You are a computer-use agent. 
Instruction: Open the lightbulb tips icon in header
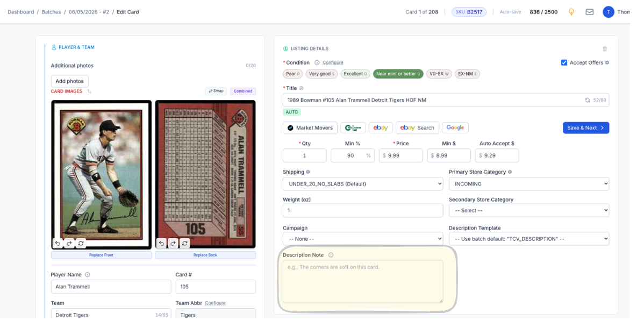click(571, 12)
